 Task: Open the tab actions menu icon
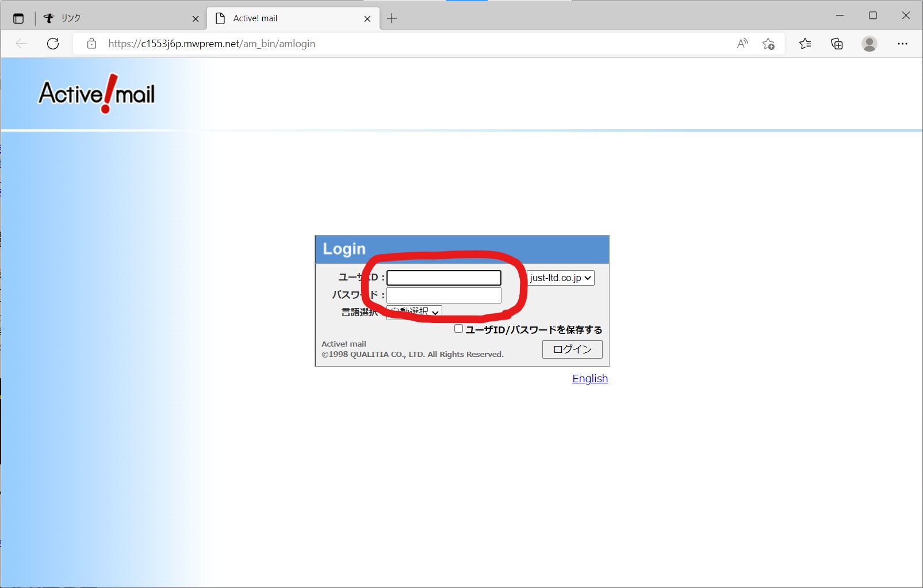point(18,18)
